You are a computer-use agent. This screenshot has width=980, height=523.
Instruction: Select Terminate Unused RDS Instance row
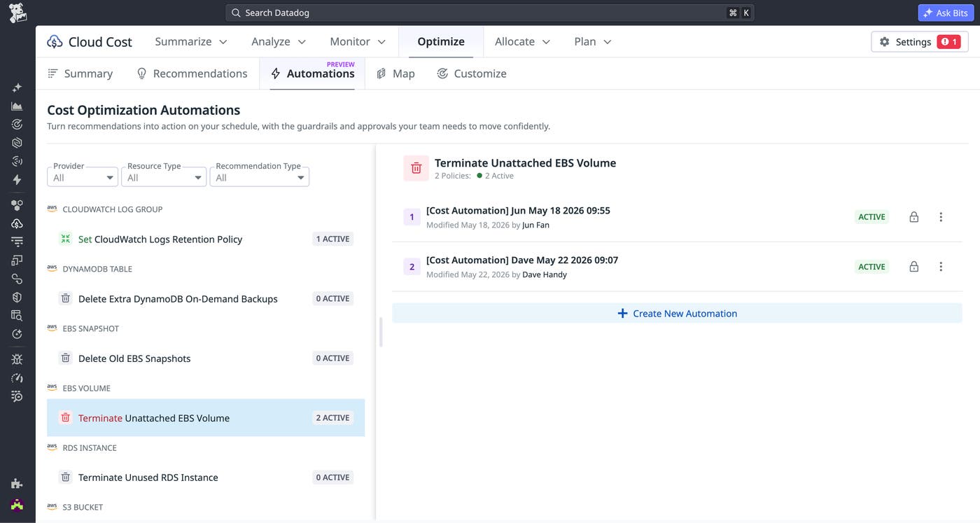206,477
